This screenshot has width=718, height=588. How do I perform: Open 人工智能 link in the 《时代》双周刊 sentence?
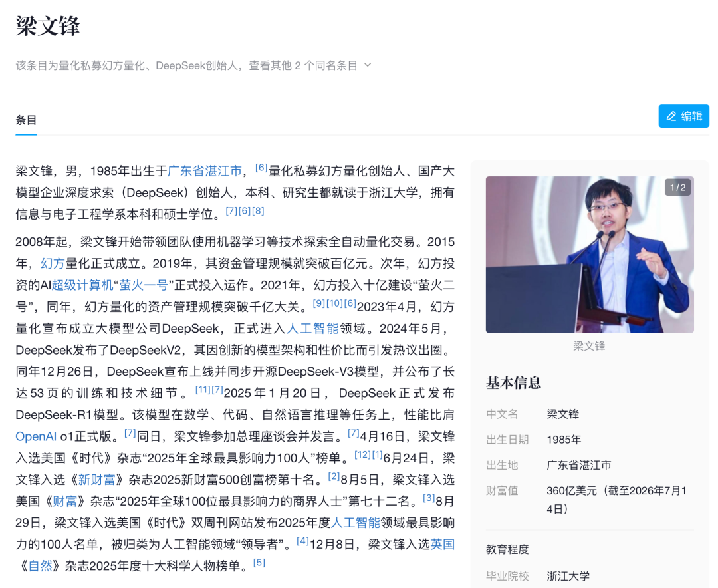click(x=355, y=522)
